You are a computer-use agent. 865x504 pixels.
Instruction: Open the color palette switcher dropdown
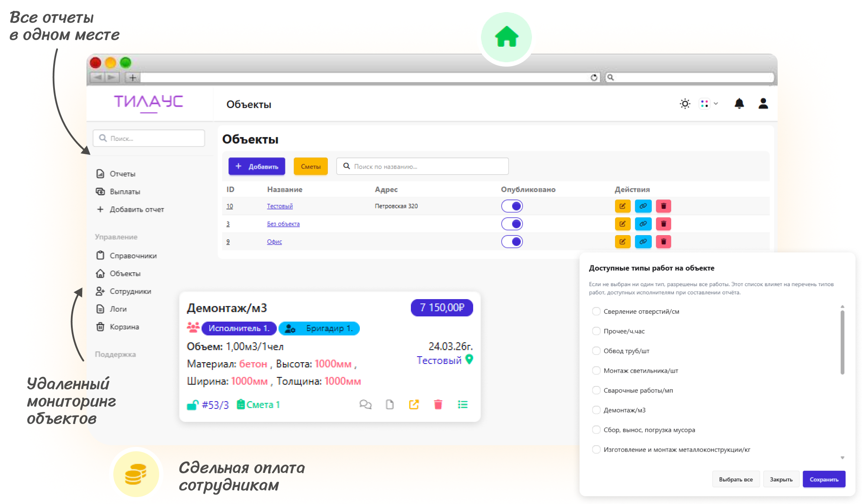click(709, 104)
